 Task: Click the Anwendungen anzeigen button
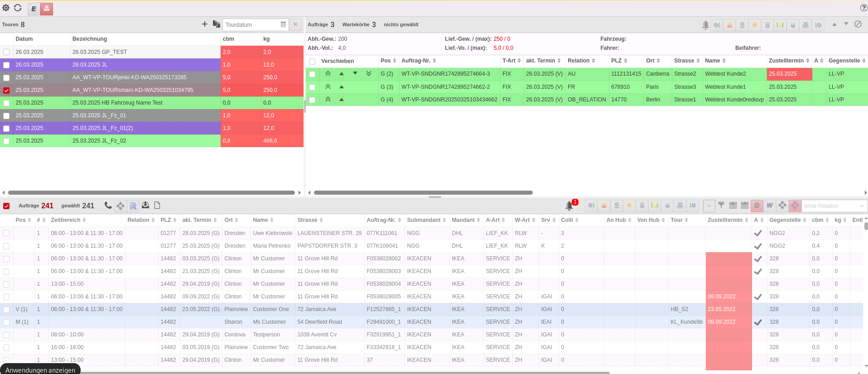[40, 369]
